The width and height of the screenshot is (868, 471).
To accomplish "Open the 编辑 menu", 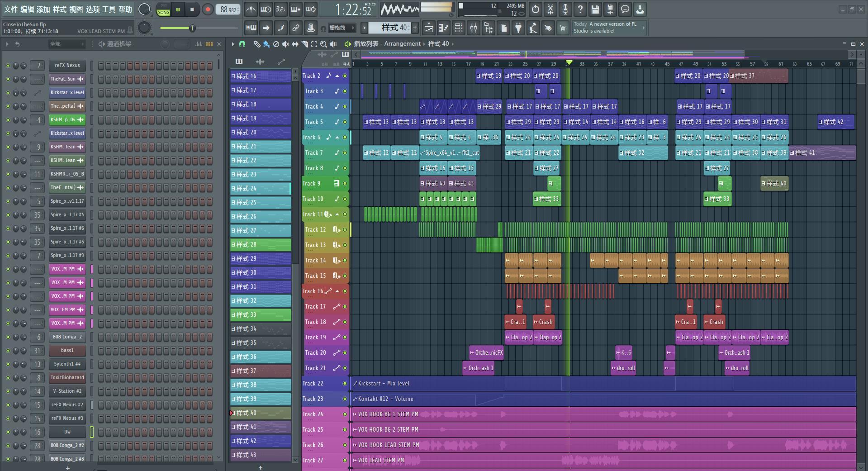I will coord(27,10).
